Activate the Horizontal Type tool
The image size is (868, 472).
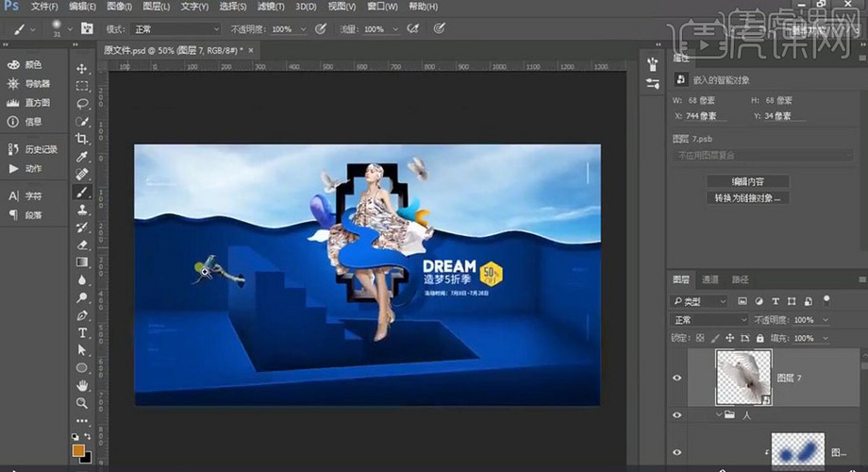pos(82,332)
